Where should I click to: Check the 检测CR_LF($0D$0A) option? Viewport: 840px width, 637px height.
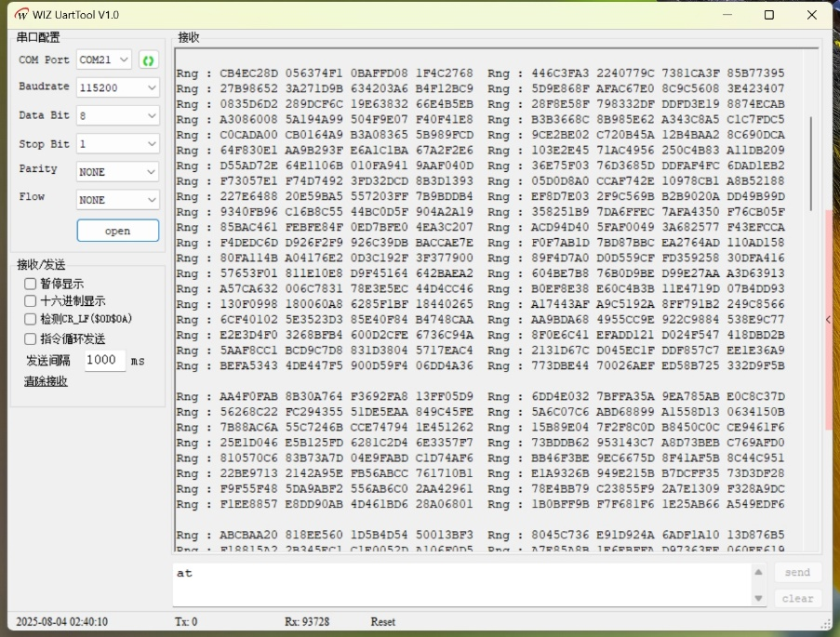click(31, 319)
